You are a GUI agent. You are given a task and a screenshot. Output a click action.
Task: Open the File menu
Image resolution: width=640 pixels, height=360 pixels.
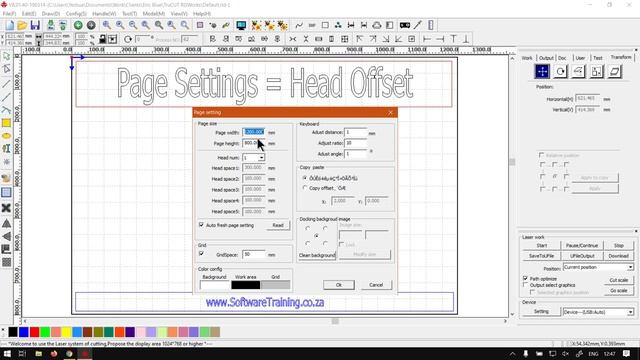(x=9, y=13)
